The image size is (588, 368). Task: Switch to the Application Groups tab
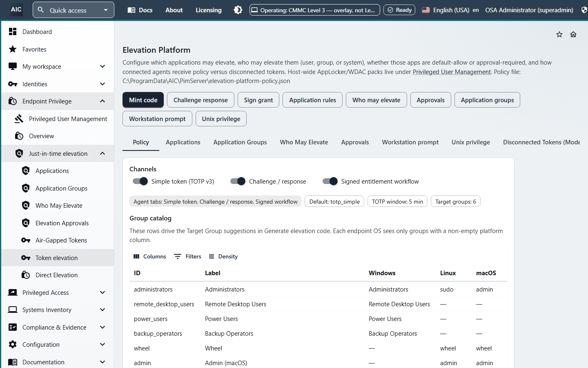click(x=240, y=142)
